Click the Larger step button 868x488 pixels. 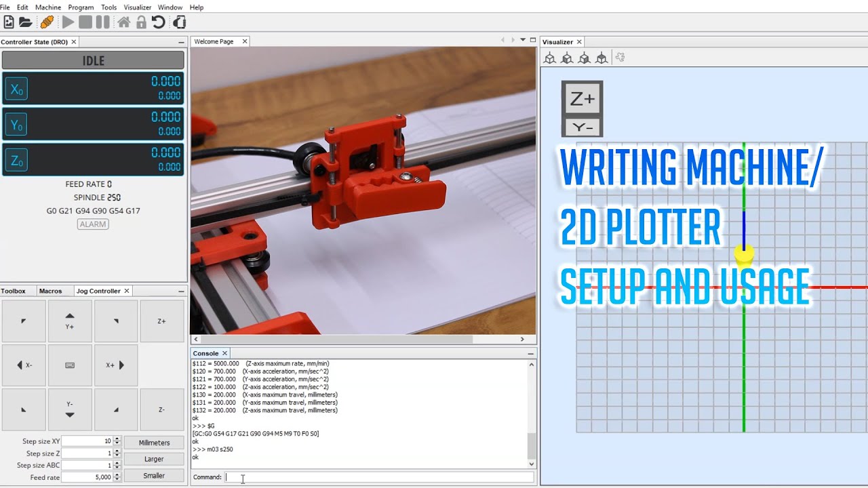click(154, 459)
